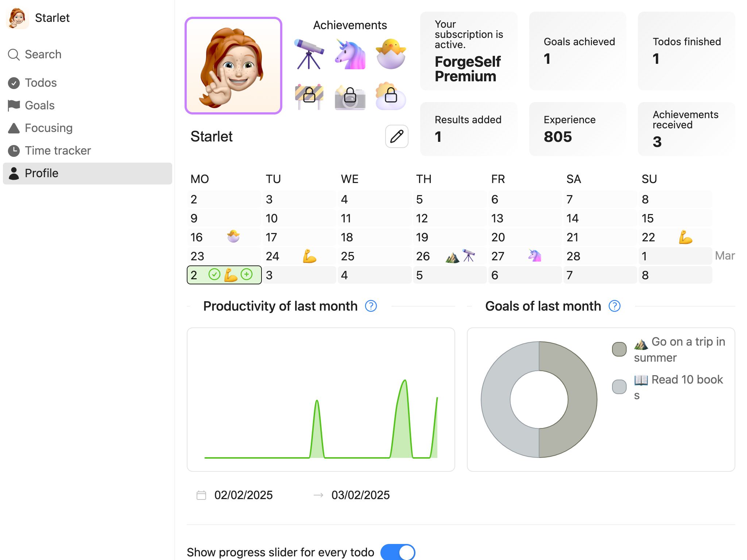This screenshot has height=560, width=747.
Task: Open the Time tracker section
Action: (88, 151)
